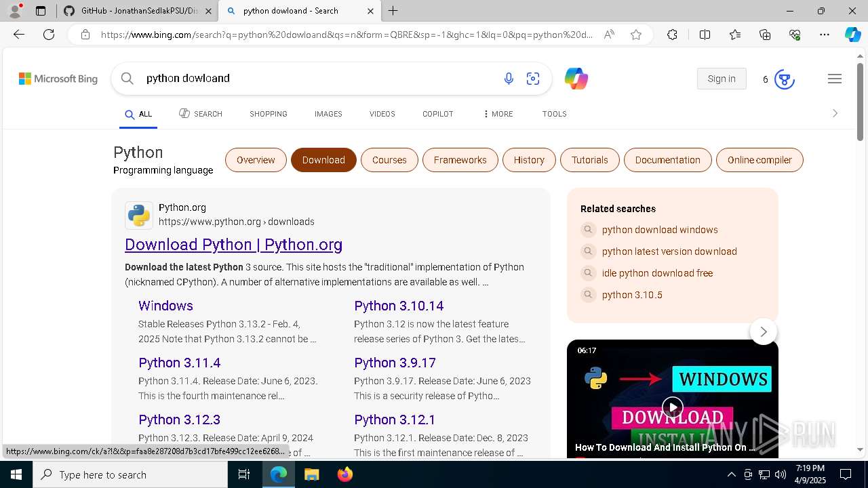868x488 pixels.
Task: Click the search magnifier in Bing box
Action: [127, 79]
